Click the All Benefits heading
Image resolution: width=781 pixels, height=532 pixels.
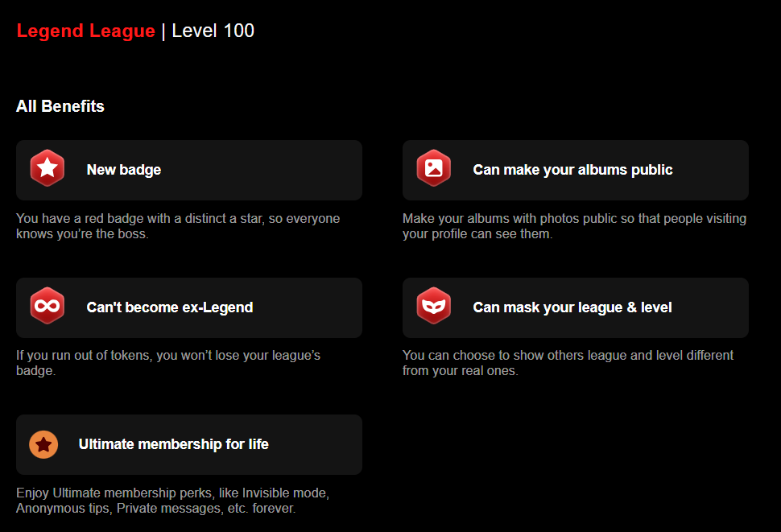tap(60, 106)
